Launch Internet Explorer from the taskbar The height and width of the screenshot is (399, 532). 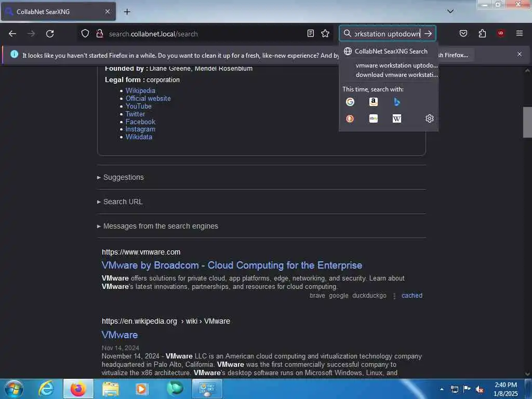coord(46,389)
